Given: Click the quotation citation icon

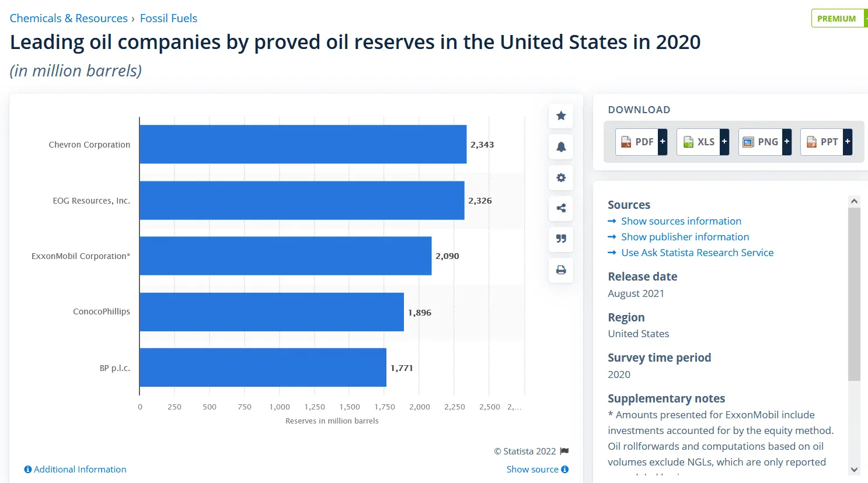Looking at the screenshot, I should coord(561,239).
